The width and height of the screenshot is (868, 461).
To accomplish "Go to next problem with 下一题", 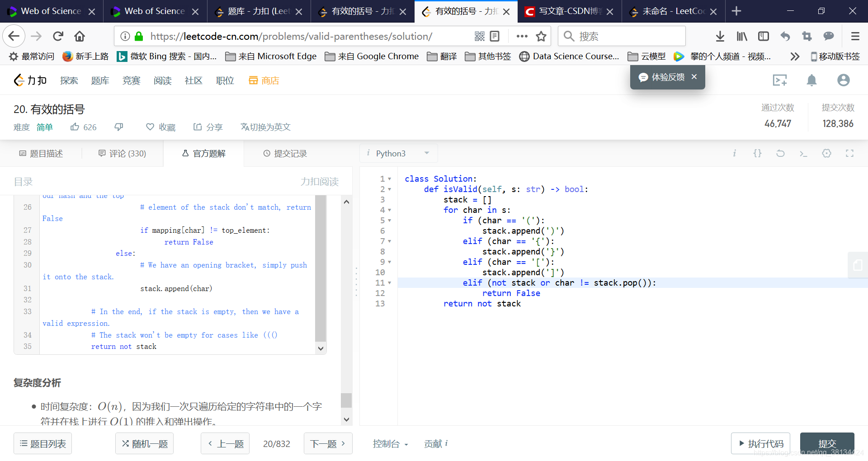I will point(328,443).
